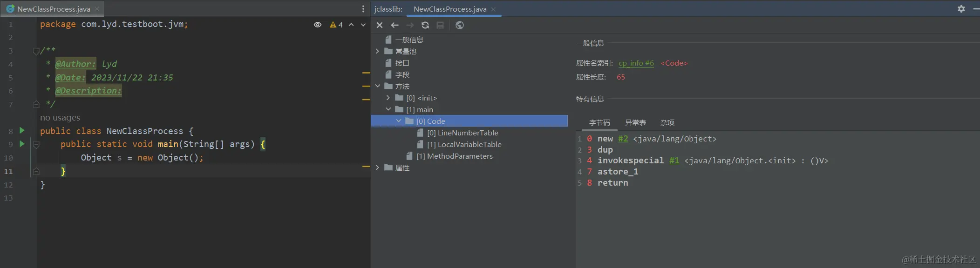
Task: Expand the 常量池 tree node
Action: tap(377, 51)
